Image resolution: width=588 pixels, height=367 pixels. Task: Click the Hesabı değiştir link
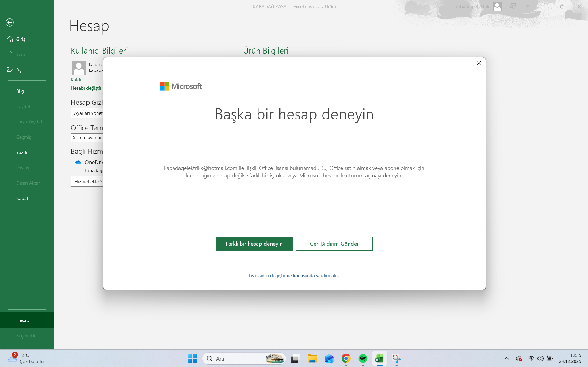pos(86,88)
